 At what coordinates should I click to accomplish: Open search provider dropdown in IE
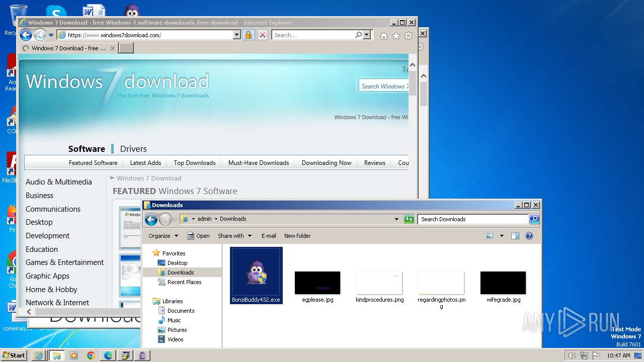[x=367, y=35]
